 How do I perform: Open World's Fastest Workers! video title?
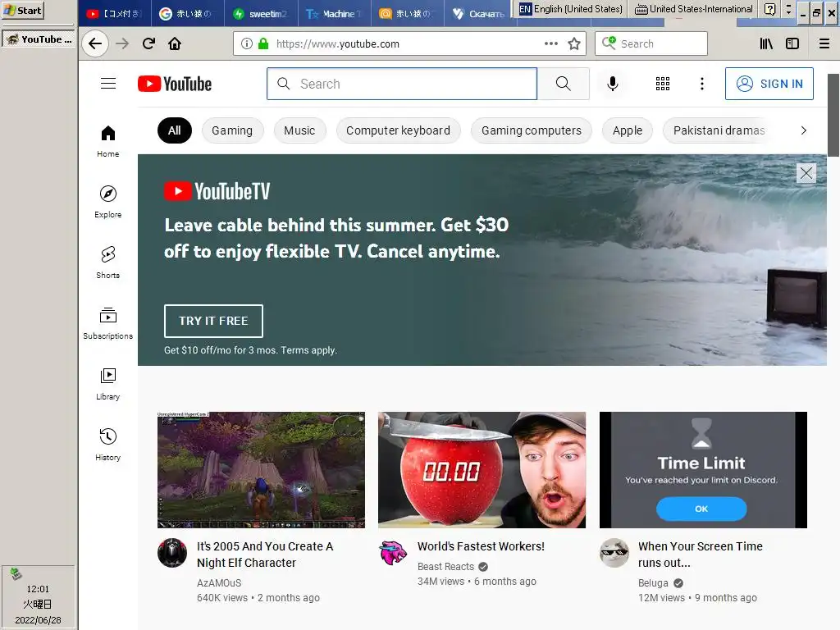tap(481, 546)
